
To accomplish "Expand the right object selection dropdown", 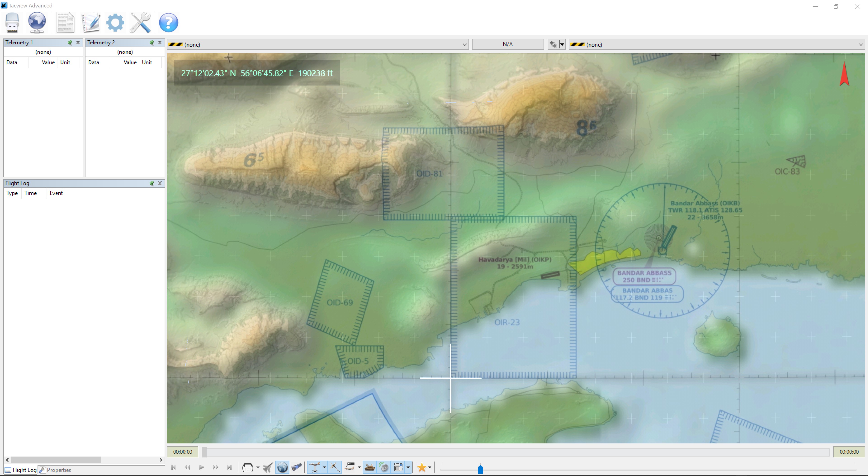I will coord(860,45).
